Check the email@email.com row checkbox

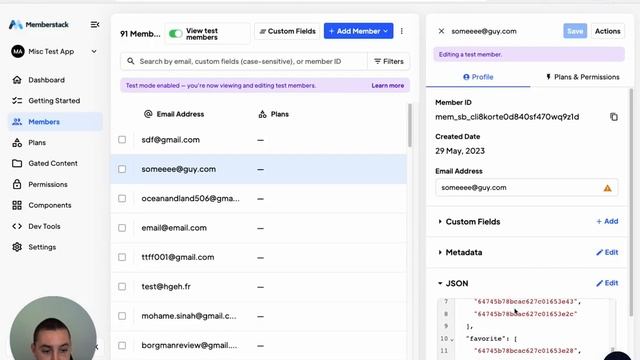pos(122,228)
